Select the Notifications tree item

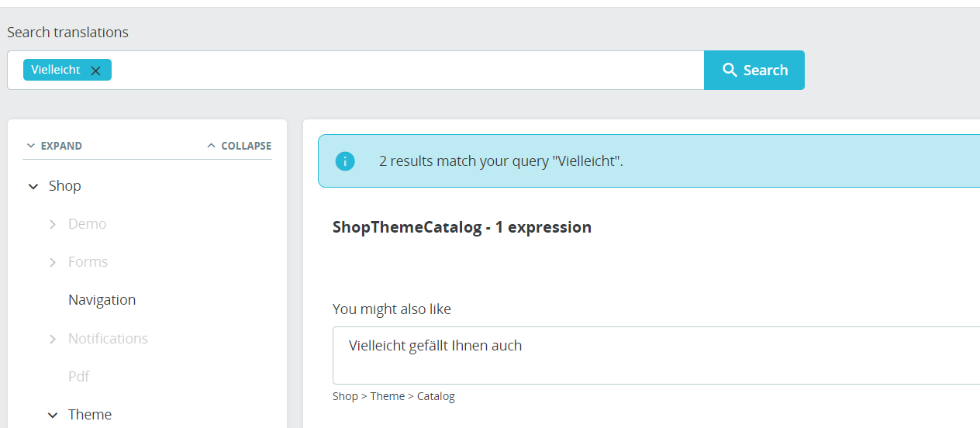pos(108,339)
